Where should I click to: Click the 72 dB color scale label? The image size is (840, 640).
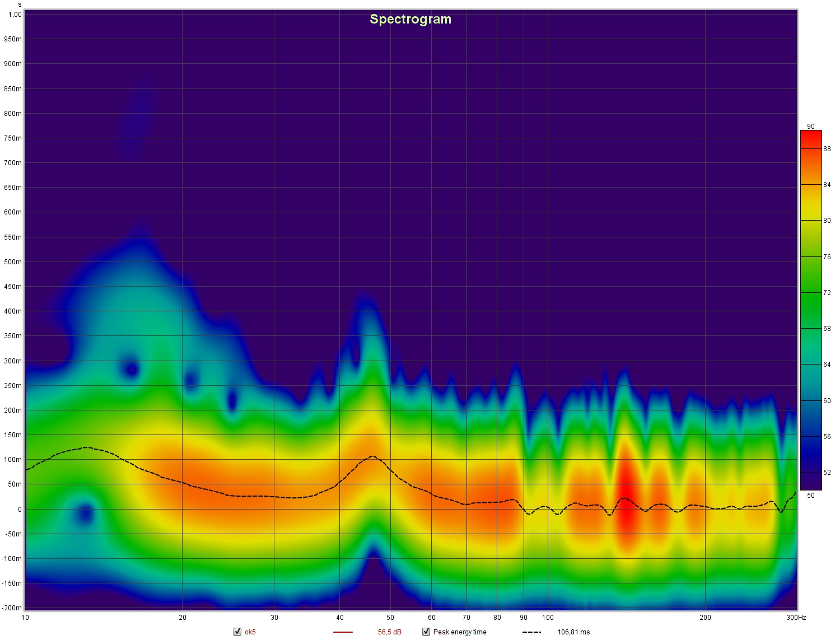[x=827, y=293]
